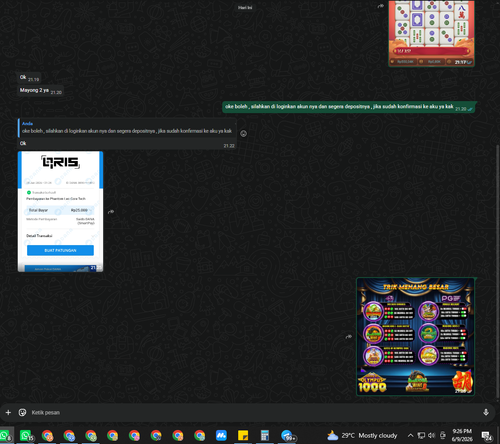Forward the mahjong game screenshot message
Screen dimensions: 500x444
point(380,6)
